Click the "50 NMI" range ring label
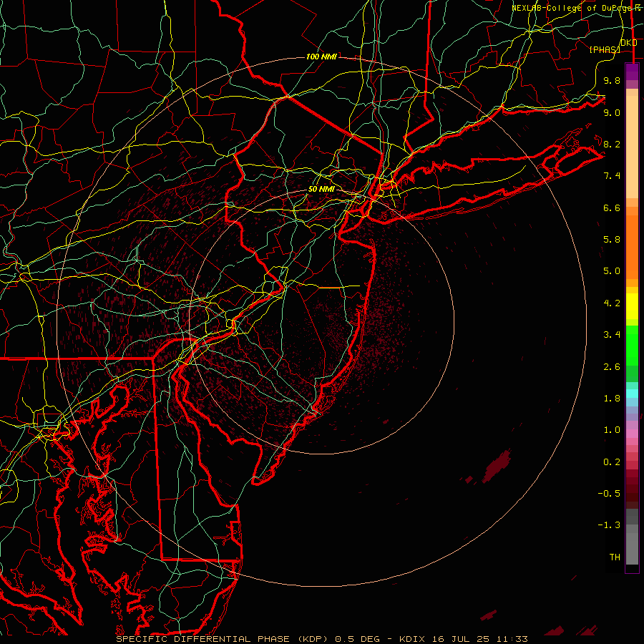The width and height of the screenshot is (644, 644). 321,189
